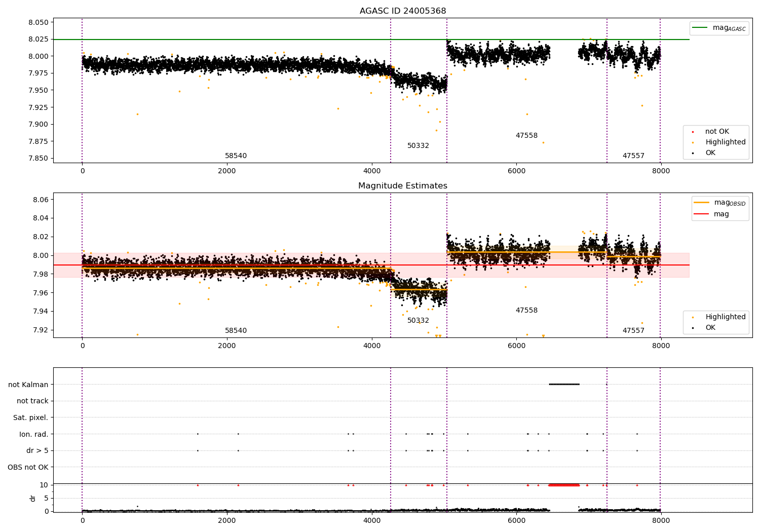Click the 'Ion. rad.' row label

coord(34,435)
